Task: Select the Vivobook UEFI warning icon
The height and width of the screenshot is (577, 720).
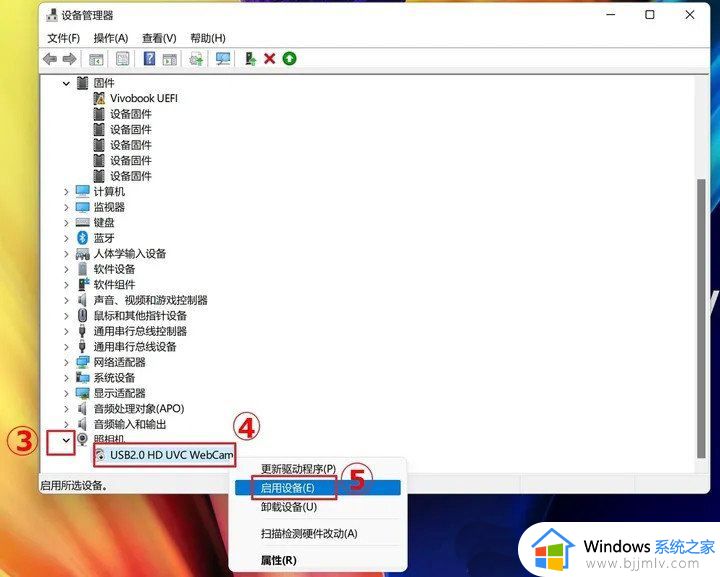Action: coord(99,98)
